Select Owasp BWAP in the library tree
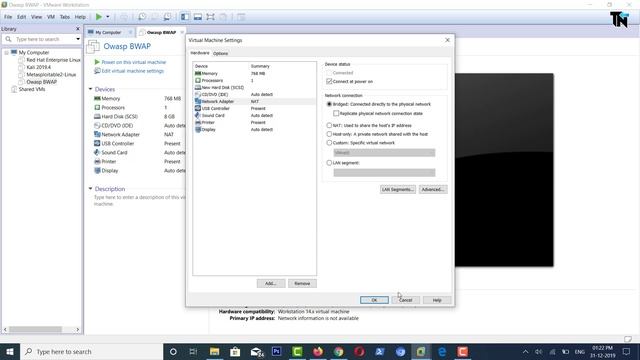 coord(41,82)
